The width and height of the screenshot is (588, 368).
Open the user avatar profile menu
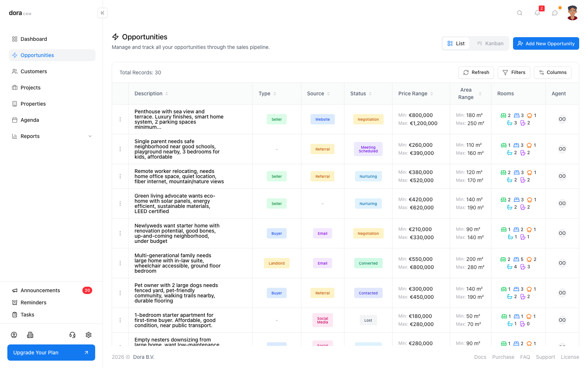(x=572, y=13)
